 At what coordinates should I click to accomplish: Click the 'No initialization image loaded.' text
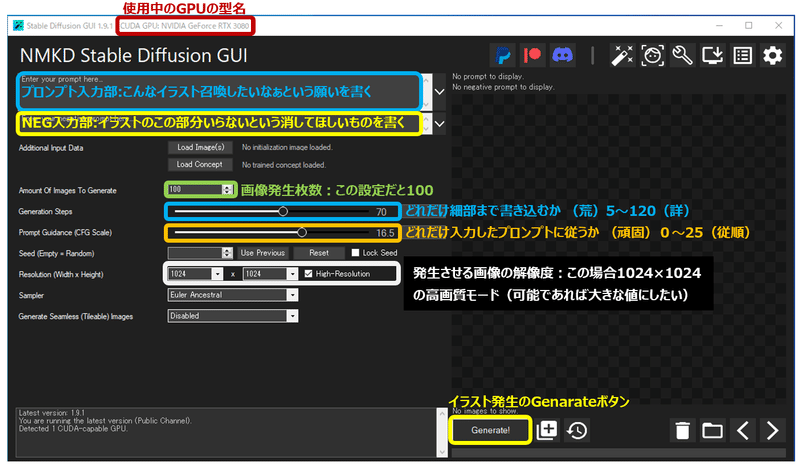coord(287,148)
